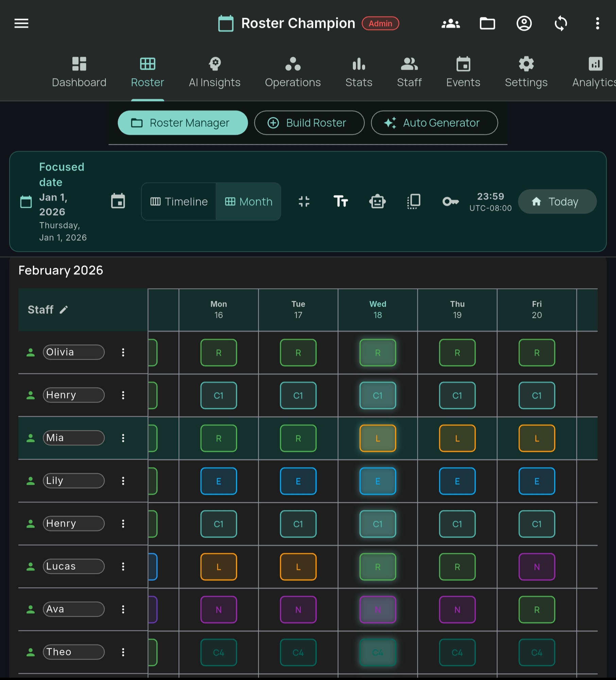The image size is (616, 680).
Task: Open Lucas's three-dot options menu
Action: 123,566
